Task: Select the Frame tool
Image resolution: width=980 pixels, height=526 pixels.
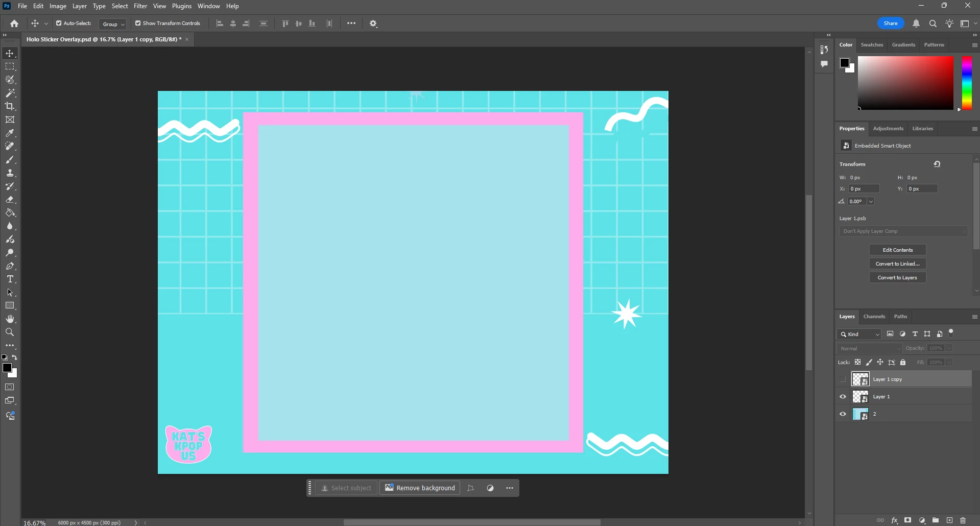Action: [10, 120]
